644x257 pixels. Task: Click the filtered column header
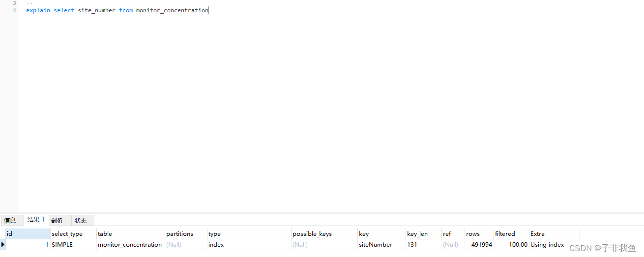[511, 234]
